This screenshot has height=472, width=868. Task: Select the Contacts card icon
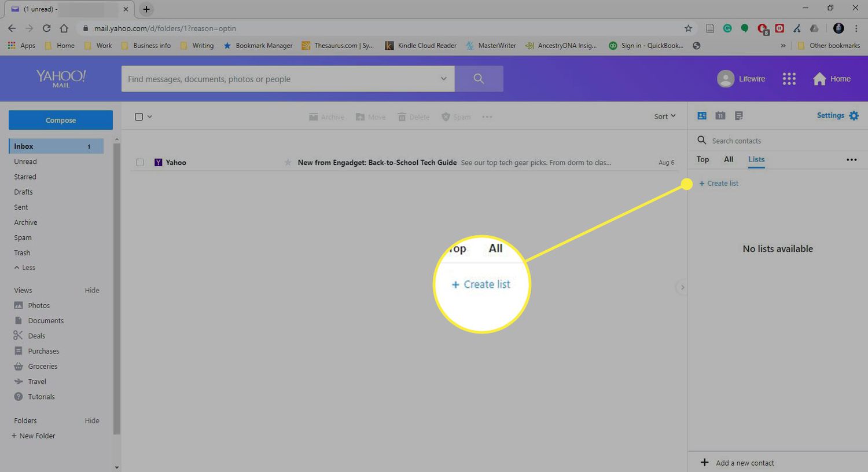701,115
